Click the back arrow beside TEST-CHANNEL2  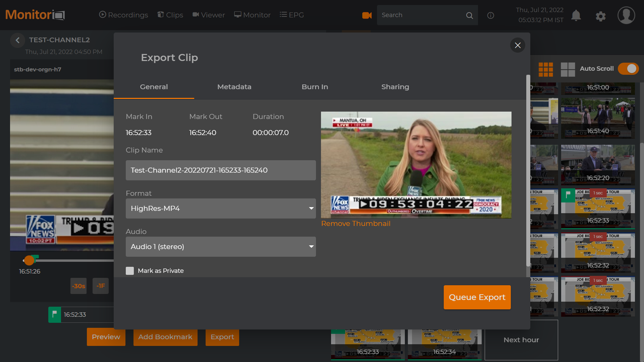(17, 40)
